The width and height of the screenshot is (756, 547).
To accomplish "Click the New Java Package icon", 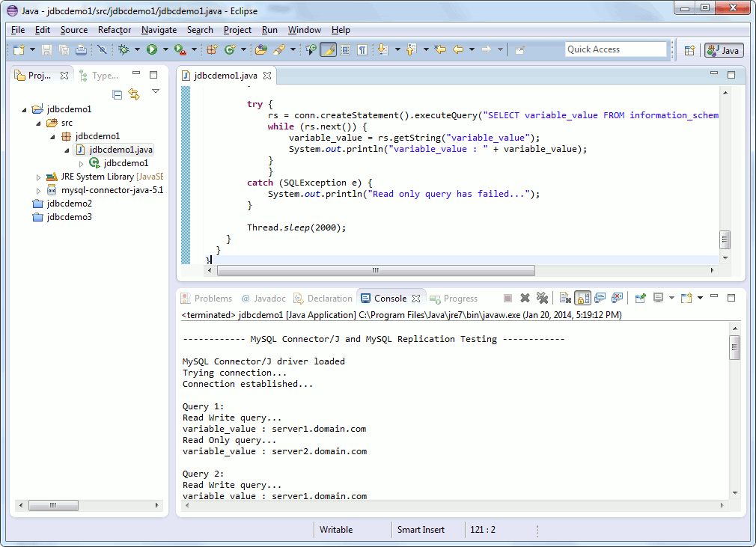I will (212, 49).
